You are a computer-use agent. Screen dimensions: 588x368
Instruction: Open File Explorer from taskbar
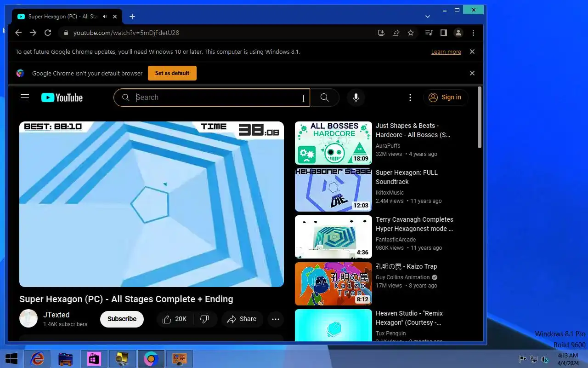[66, 359]
